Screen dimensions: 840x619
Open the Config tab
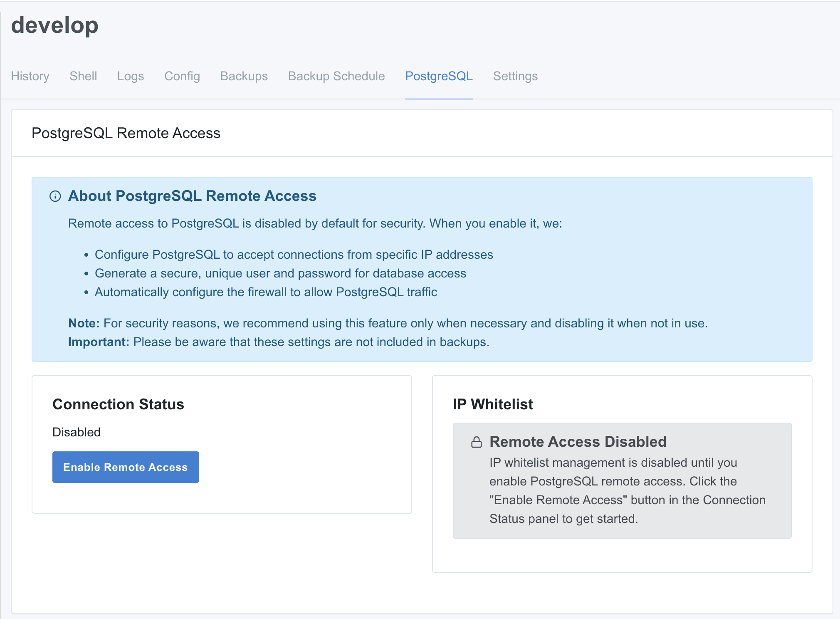tap(182, 76)
